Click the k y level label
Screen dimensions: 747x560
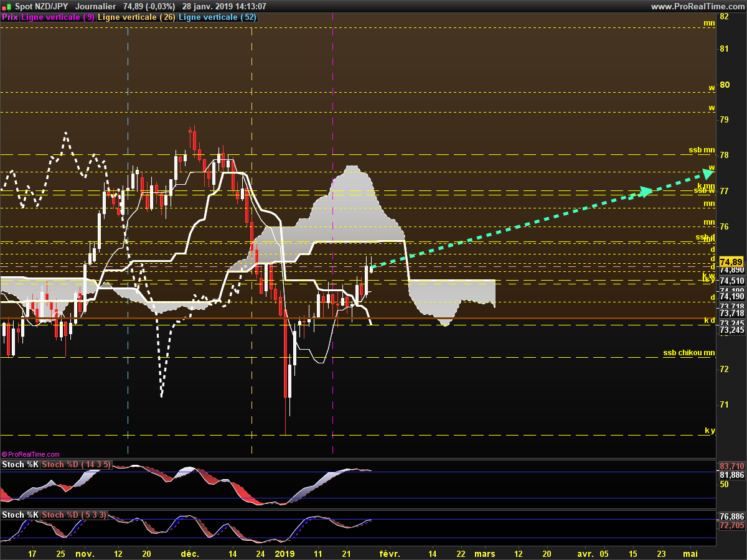pos(710,431)
